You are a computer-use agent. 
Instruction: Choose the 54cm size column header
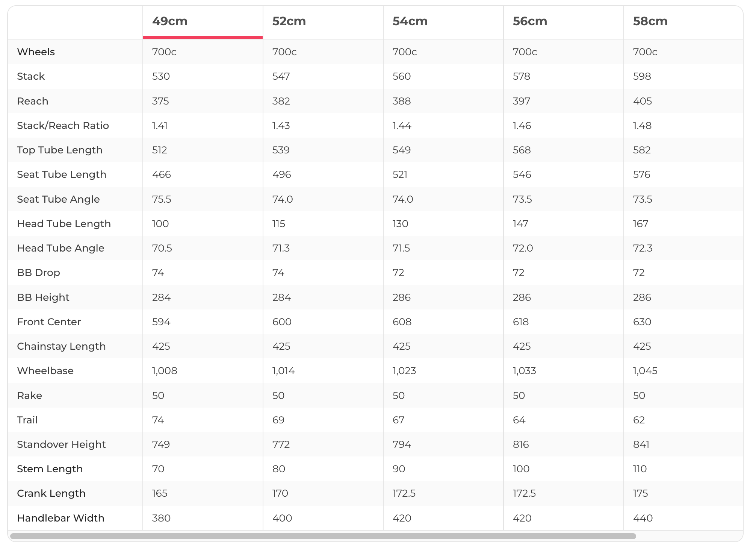point(410,21)
